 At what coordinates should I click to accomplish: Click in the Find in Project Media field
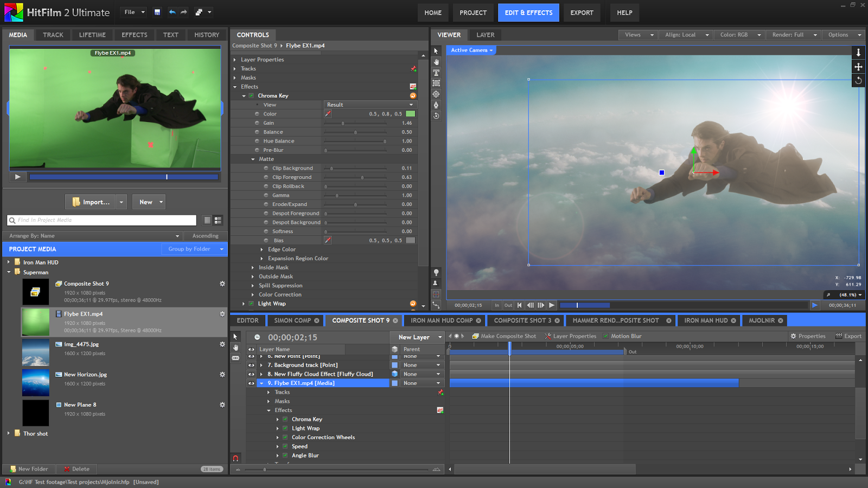pyautogui.click(x=101, y=220)
